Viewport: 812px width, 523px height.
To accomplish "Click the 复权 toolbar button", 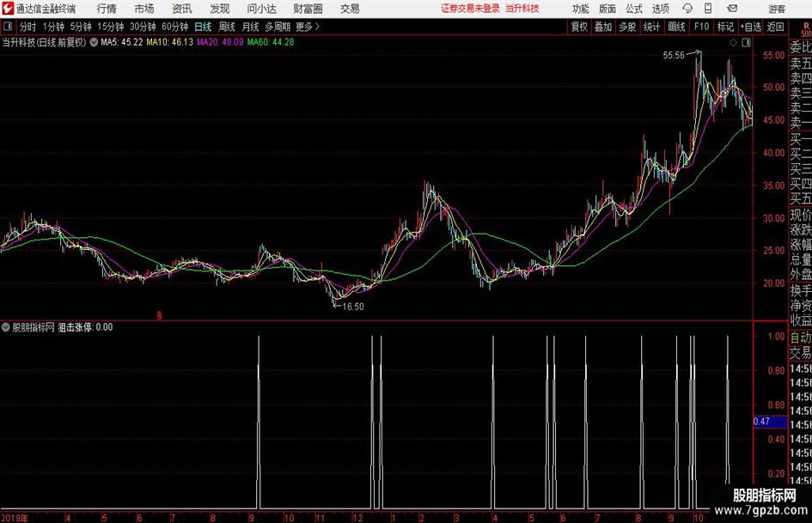I will [579, 27].
